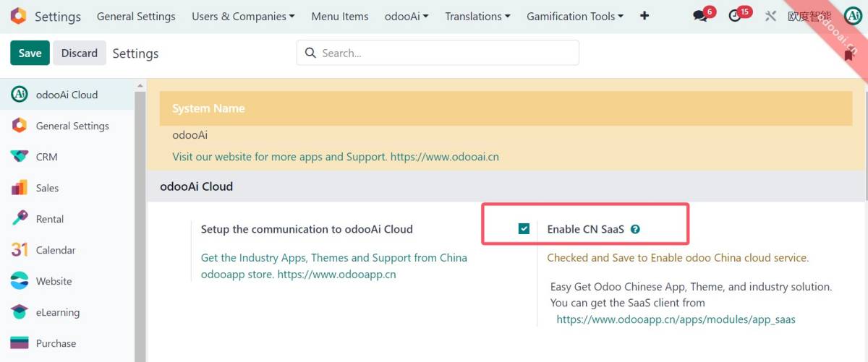Viewport: 868px width, 362px height.
Task: Open the discuss messages chat icon
Action: point(699,16)
